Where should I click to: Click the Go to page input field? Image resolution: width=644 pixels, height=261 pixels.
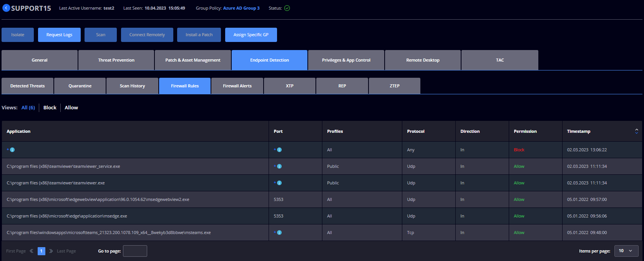click(135, 251)
